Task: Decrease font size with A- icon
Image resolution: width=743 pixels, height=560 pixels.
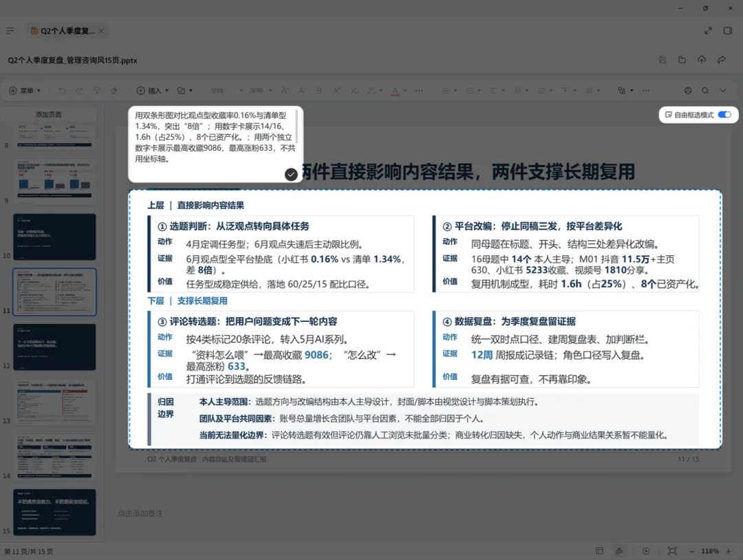Action: tap(302, 91)
